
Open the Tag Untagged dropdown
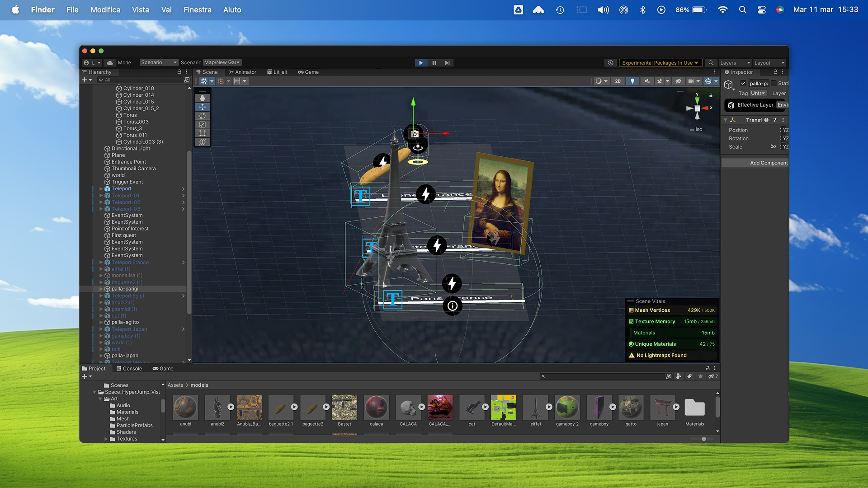click(x=758, y=94)
